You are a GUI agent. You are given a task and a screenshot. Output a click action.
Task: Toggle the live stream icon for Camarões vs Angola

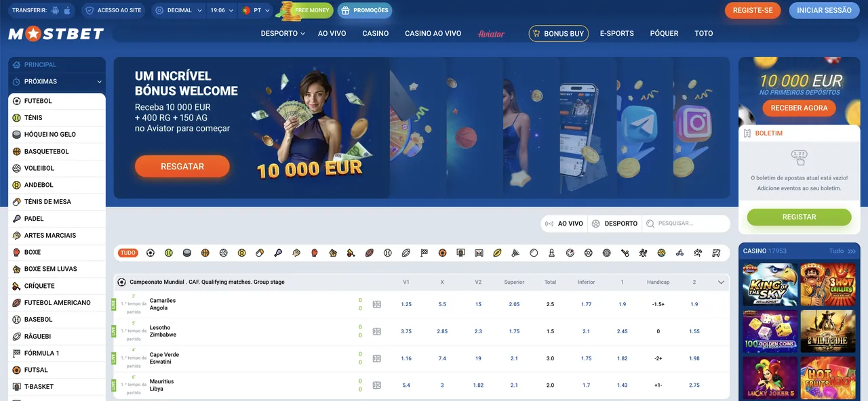pyautogui.click(x=376, y=304)
